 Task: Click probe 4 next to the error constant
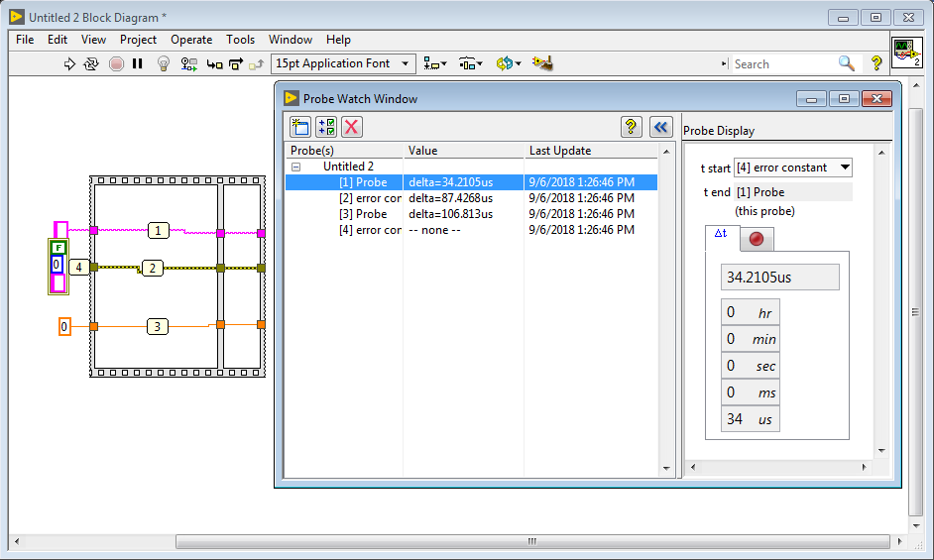[78, 268]
